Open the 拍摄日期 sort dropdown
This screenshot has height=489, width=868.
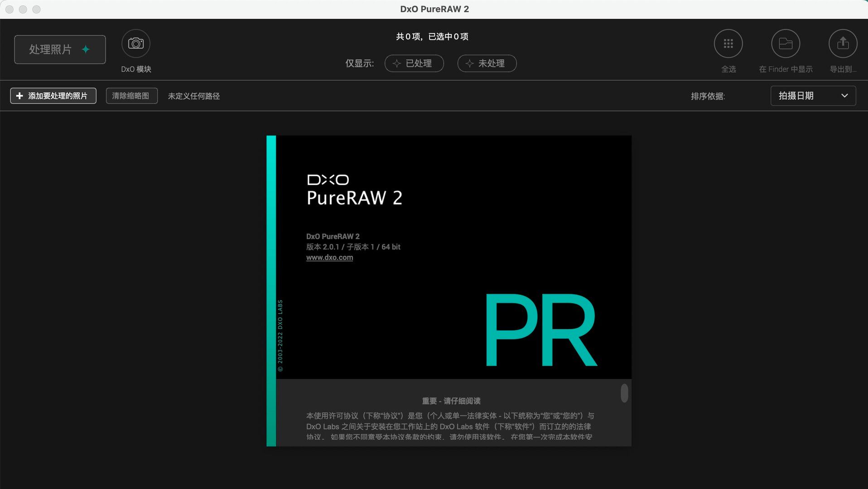point(813,96)
